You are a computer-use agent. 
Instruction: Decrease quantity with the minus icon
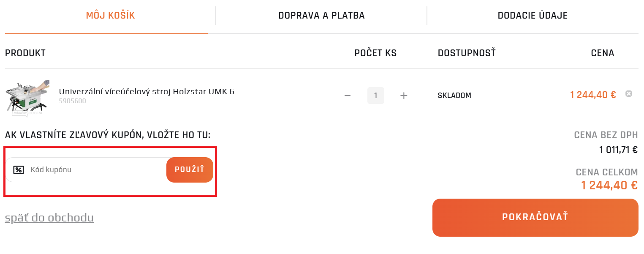(348, 96)
